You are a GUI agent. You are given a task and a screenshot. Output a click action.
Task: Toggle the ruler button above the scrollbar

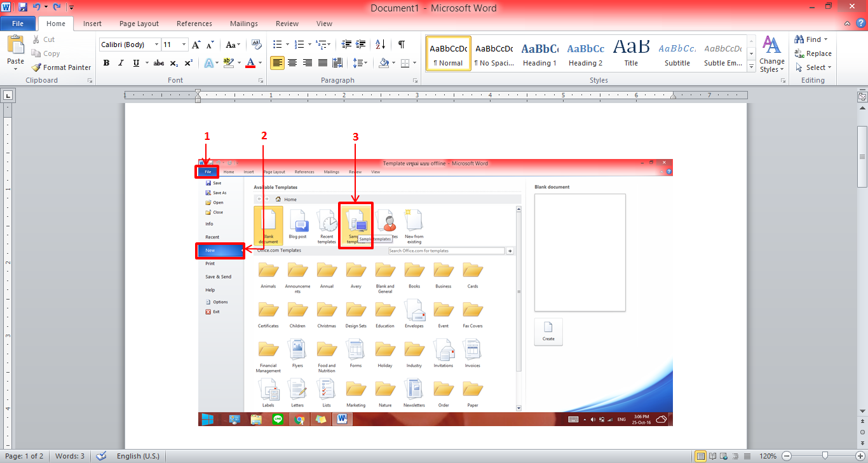pyautogui.click(x=862, y=97)
